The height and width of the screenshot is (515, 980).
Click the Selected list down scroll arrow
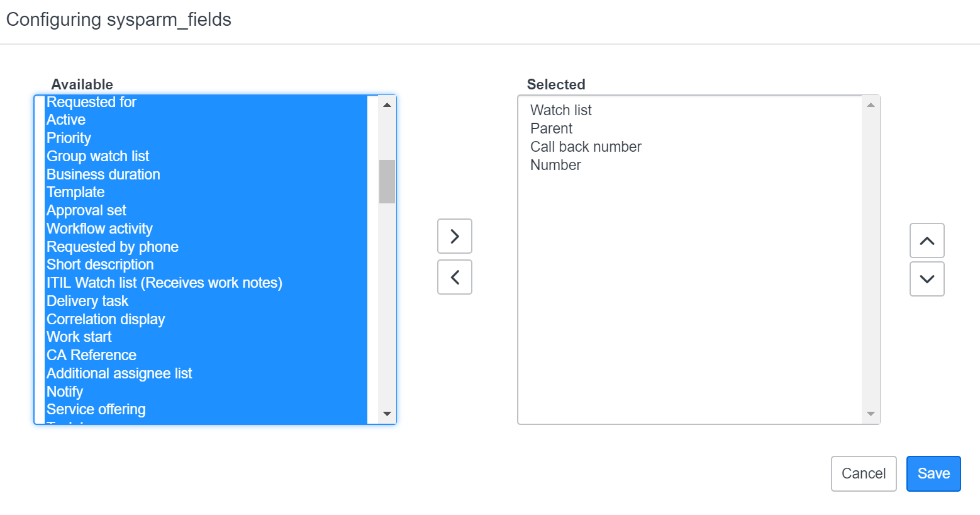[871, 414]
